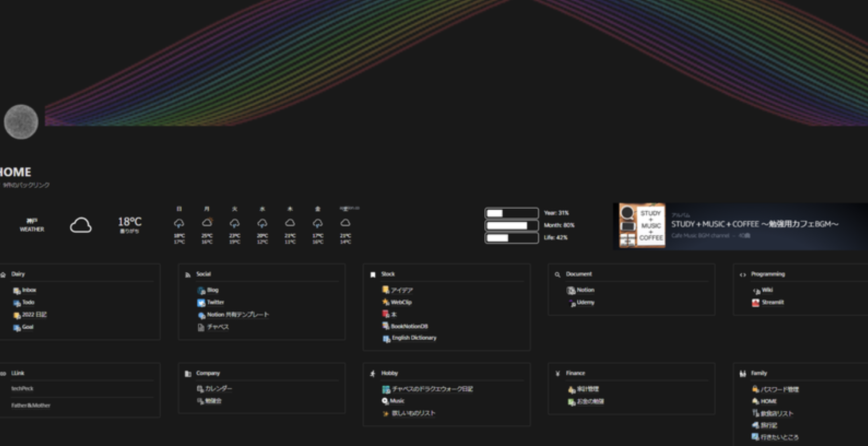Click the round profile avatar icon
The height and width of the screenshot is (446, 868).
(21, 122)
